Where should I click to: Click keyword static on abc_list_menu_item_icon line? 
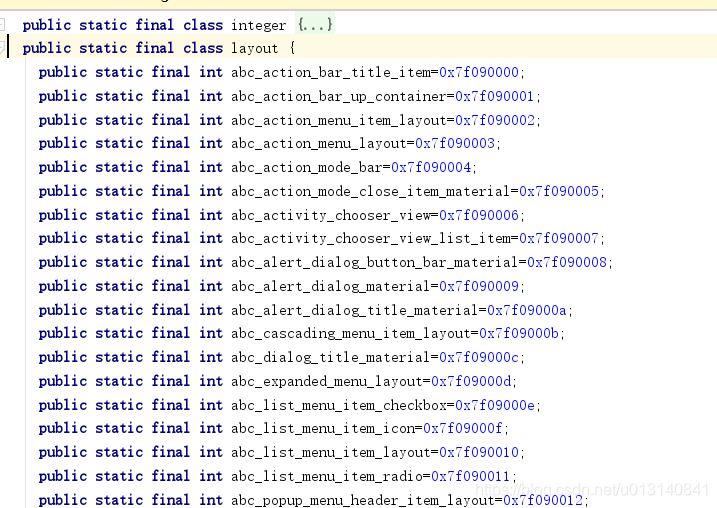point(119,428)
